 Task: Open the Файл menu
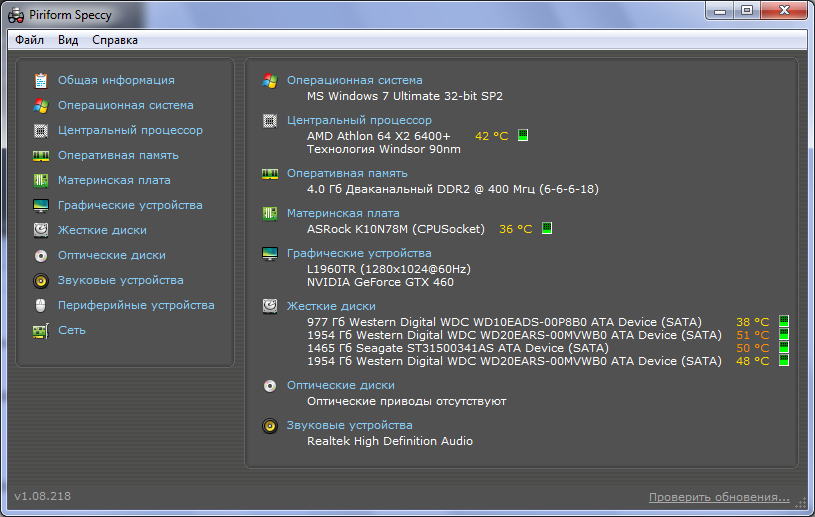[29, 40]
